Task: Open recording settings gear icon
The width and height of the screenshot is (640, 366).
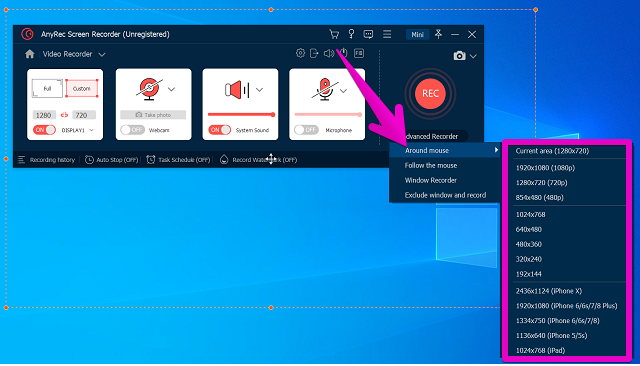Action: 300,53
